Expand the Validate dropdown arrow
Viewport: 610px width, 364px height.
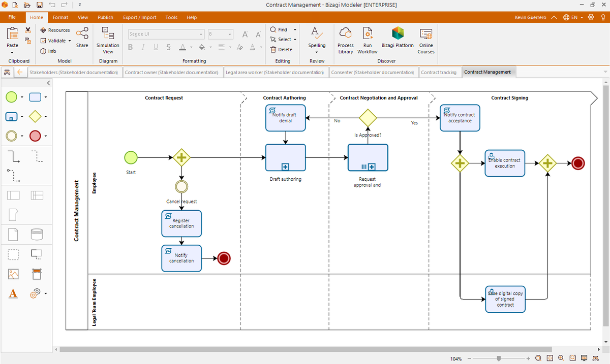coord(69,41)
